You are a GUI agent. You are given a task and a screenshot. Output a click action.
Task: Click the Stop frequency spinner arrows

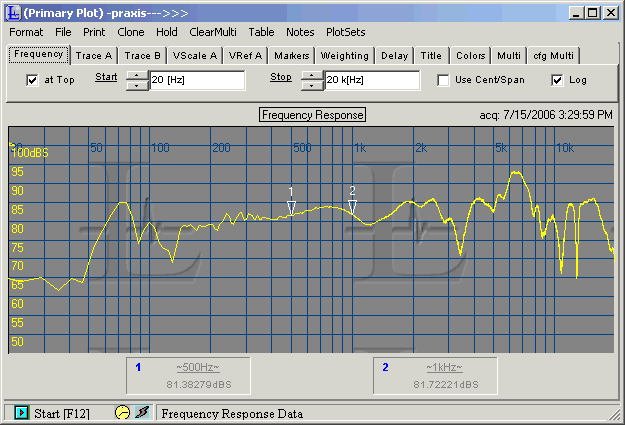click(312, 80)
